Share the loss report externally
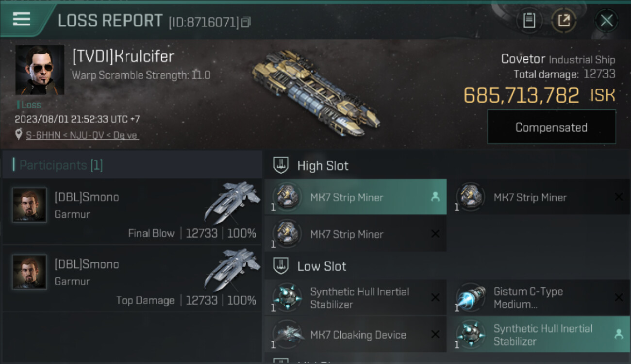Image resolution: width=631 pixels, height=364 pixels. [x=564, y=20]
